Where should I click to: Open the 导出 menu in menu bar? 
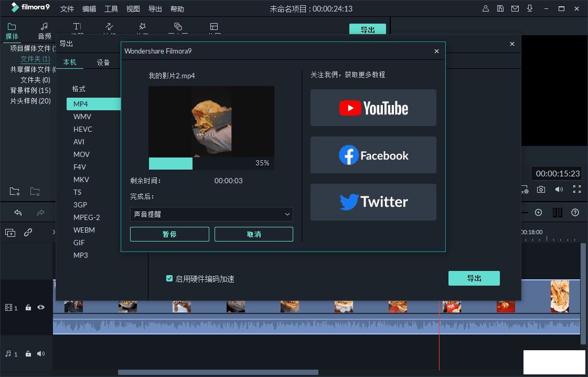(x=155, y=9)
